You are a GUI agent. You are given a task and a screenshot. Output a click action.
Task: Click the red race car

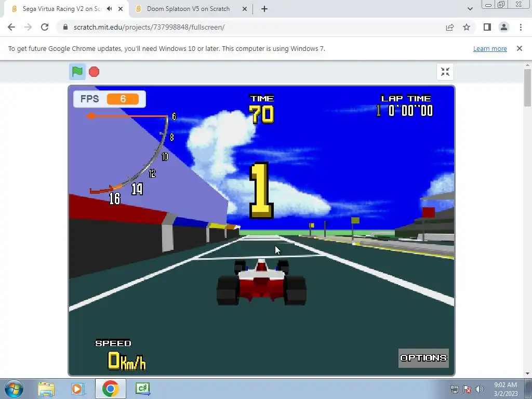(261, 282)
